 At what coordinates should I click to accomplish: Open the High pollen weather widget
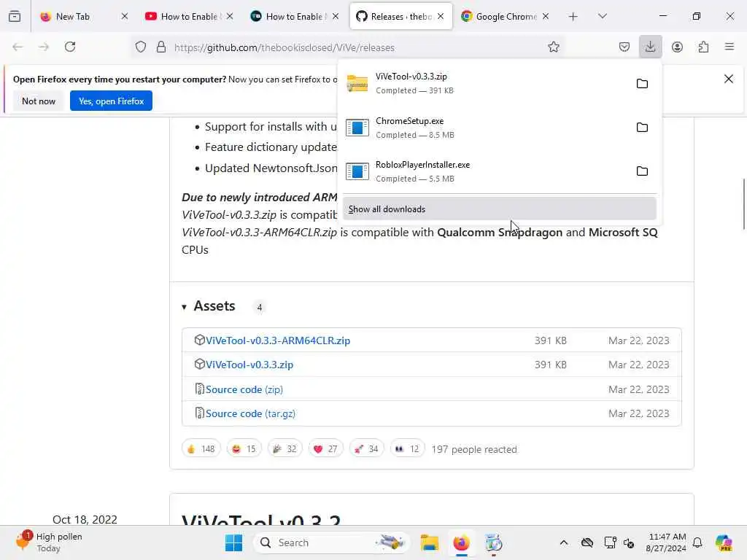(49, 542)
